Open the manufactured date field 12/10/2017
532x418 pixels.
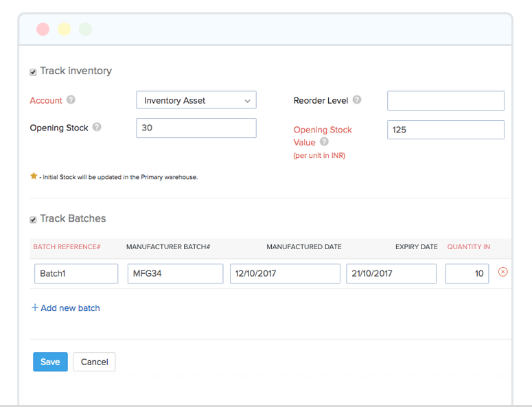285,273
